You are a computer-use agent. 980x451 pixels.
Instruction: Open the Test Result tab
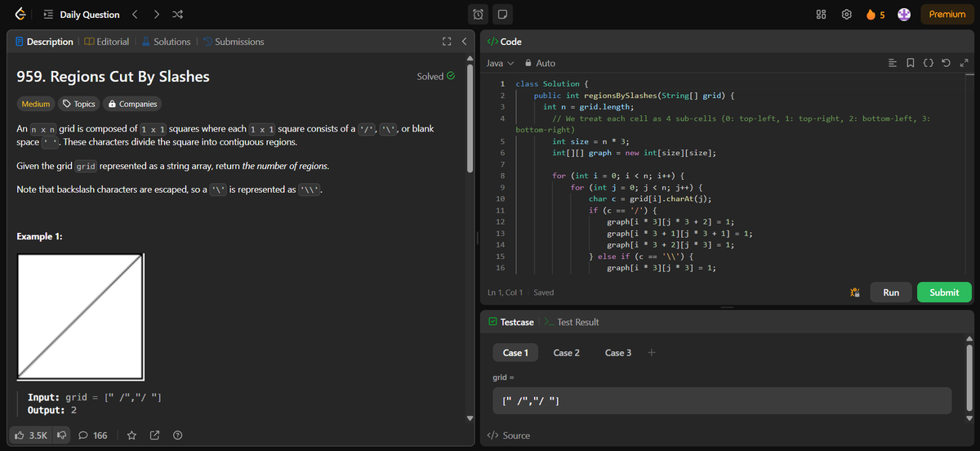tap(572, 322)
